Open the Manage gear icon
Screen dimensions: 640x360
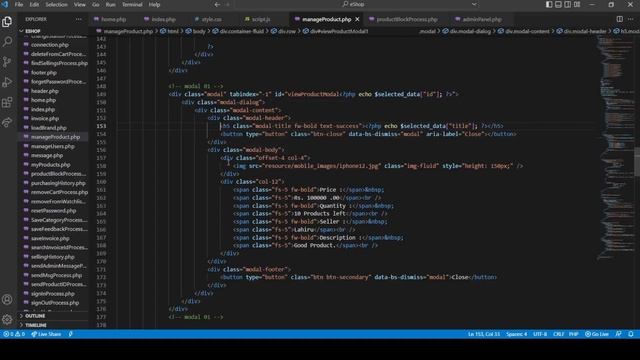7,319
